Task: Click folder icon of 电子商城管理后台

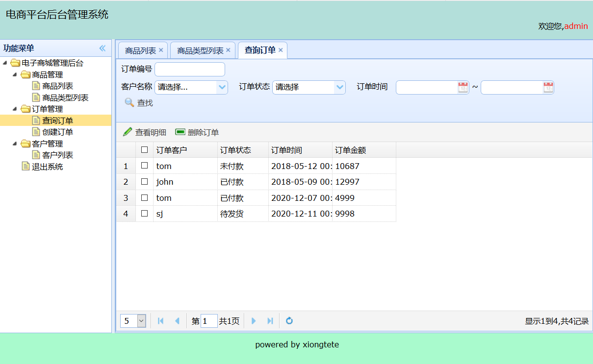Action: [x=15, y=63]
